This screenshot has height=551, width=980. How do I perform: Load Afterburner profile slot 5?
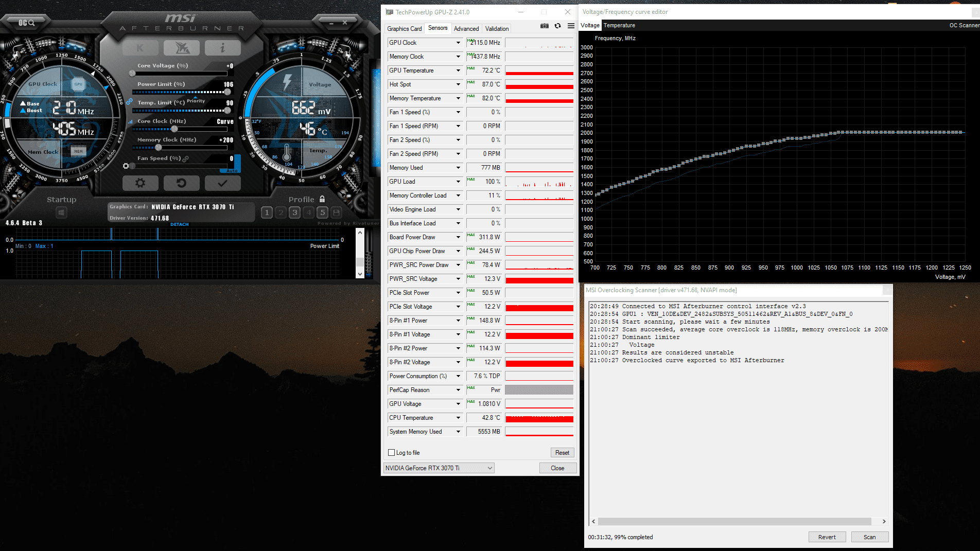(322, 212)
